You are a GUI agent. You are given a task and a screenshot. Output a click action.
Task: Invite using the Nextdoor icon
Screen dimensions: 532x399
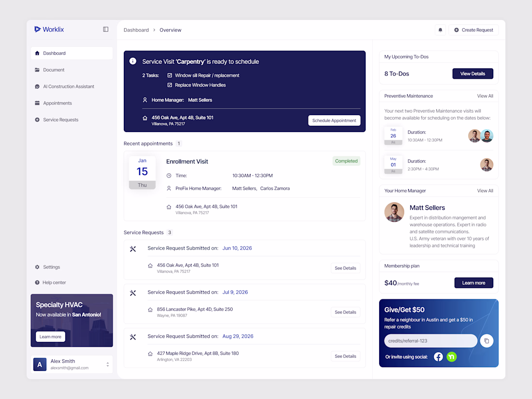[x=452, y=357]
